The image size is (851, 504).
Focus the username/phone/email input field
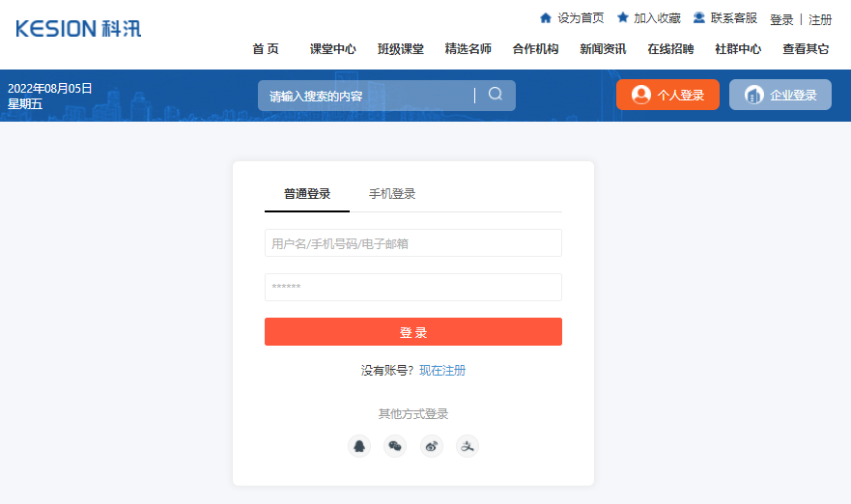(412, 243)
